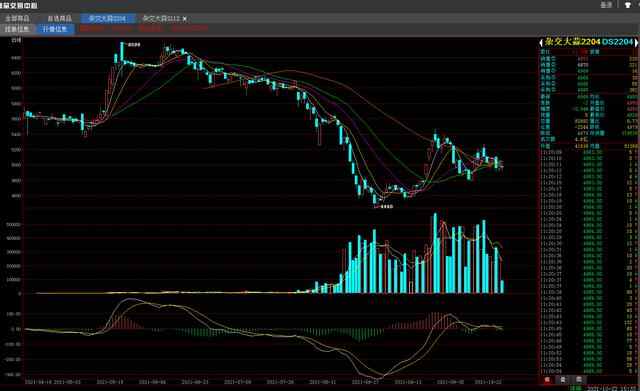Go to previous contract using left arrow
Viewport: 640px width, 391px height.
[x=541, y=42]
